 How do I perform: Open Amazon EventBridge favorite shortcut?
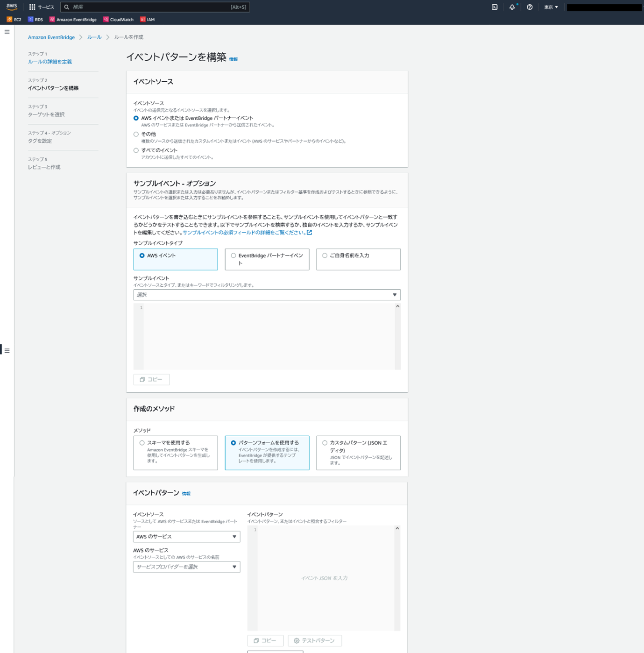[73, 20]
